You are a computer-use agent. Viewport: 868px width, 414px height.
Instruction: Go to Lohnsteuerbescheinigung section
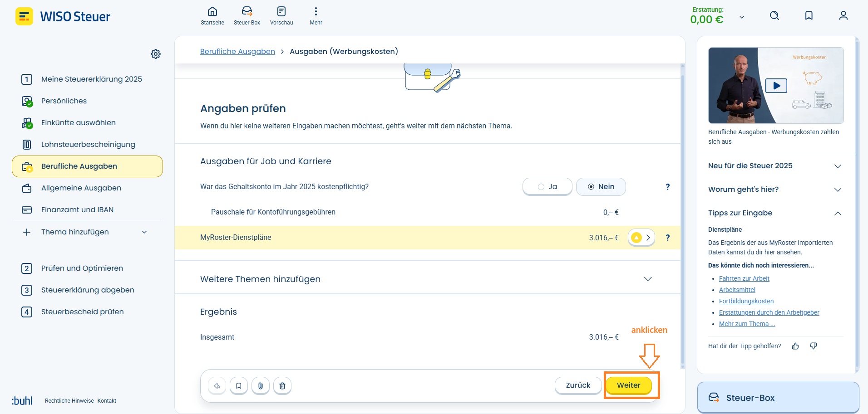point(88,145)
